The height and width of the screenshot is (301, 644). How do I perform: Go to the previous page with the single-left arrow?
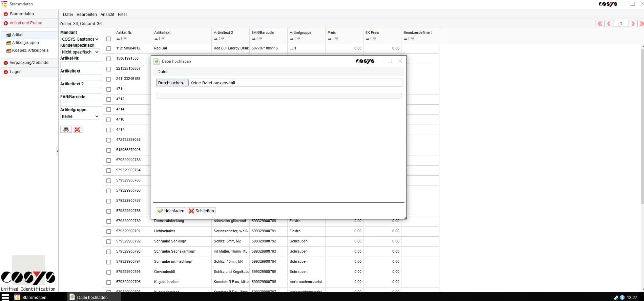pyautogui.click(x=609, y=24)
